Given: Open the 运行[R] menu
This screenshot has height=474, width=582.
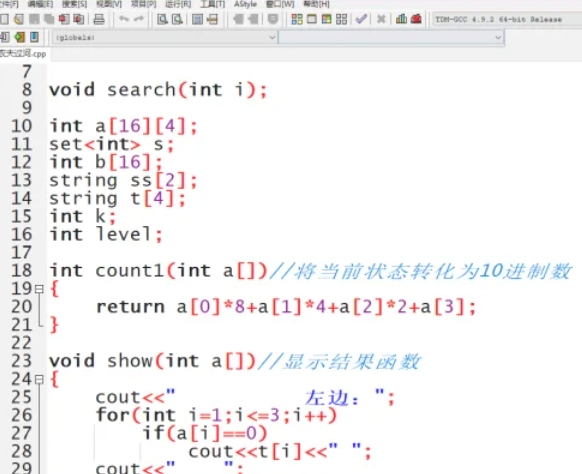Looking at the screenshot, I should [x=178, y=4].
